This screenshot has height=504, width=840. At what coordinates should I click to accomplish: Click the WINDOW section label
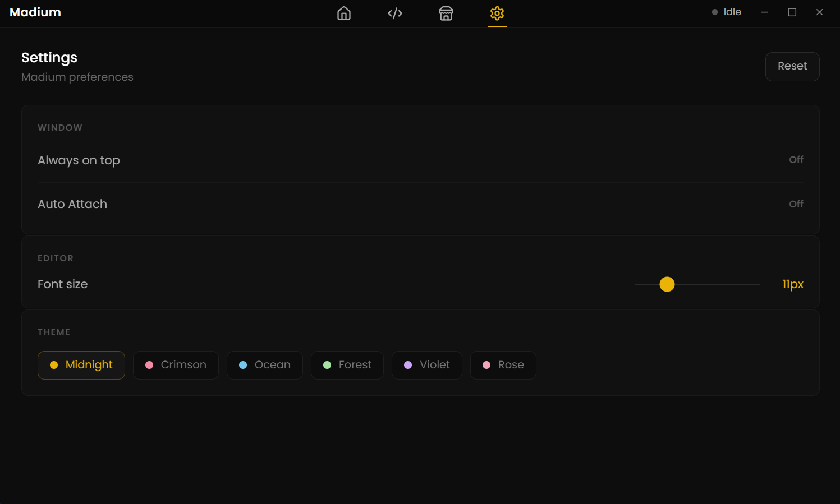[x=60, y=128]
